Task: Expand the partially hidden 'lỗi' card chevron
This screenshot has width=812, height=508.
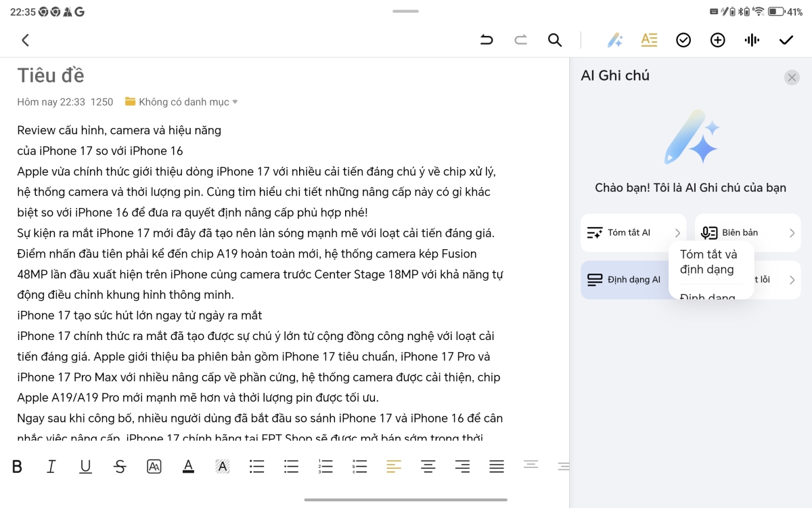Action: click(792, 280)
